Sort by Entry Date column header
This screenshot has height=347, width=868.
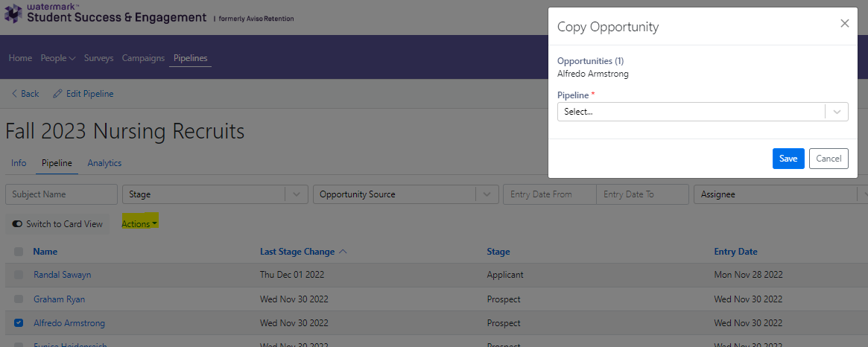click(735, 251)
